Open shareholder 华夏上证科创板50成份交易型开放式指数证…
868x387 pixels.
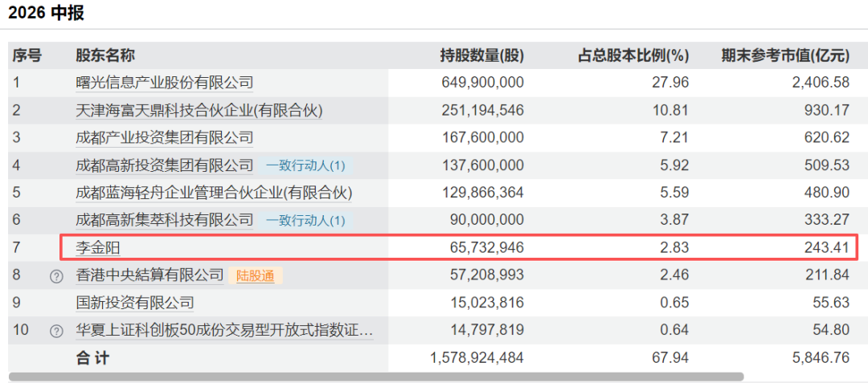point(224,331)
